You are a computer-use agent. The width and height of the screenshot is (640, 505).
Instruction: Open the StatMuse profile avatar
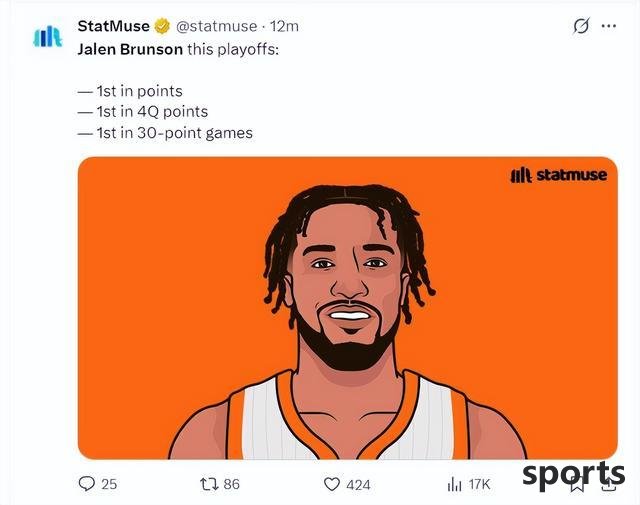[47, 36]
